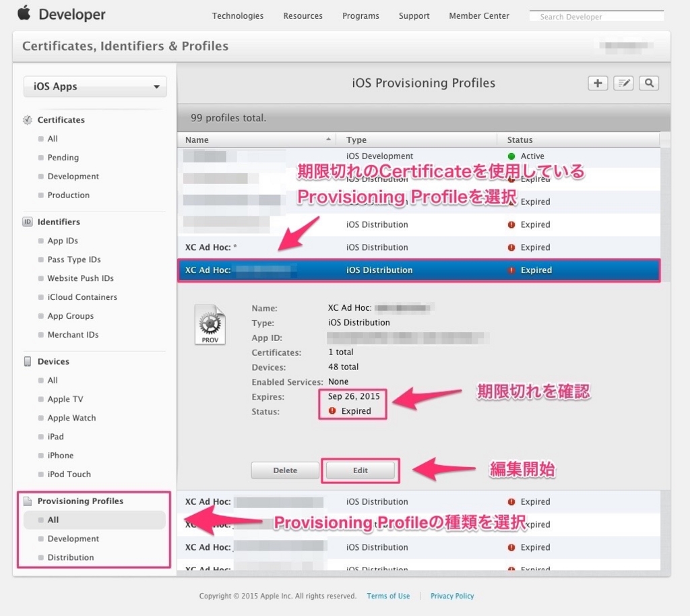
Task: Select All under Devices
Action: [x=53, y=380]
